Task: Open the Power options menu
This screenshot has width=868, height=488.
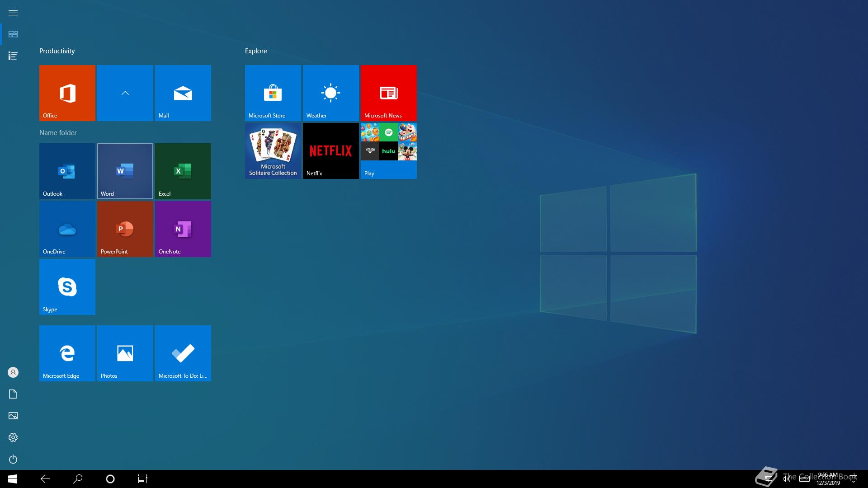Action: tap(13, 459)
